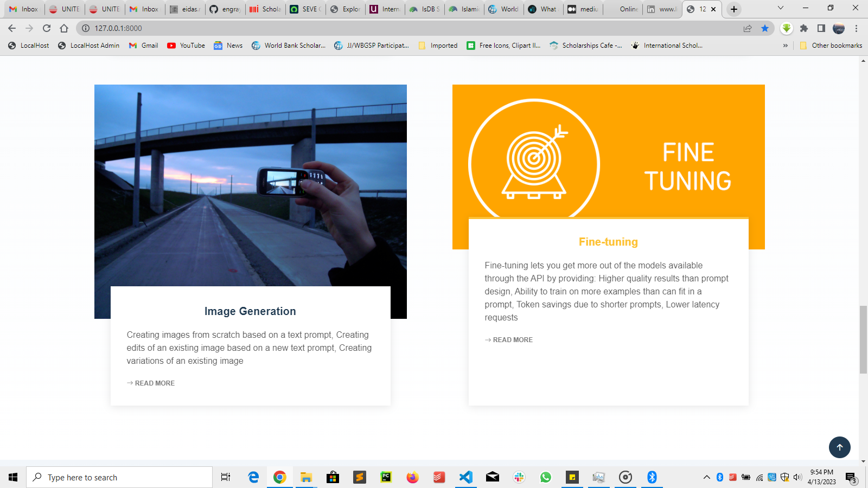Image resolution: width=868 pixels, height=488 pixels.
Task: Click the share icon in the address bar
Action: 748,28
